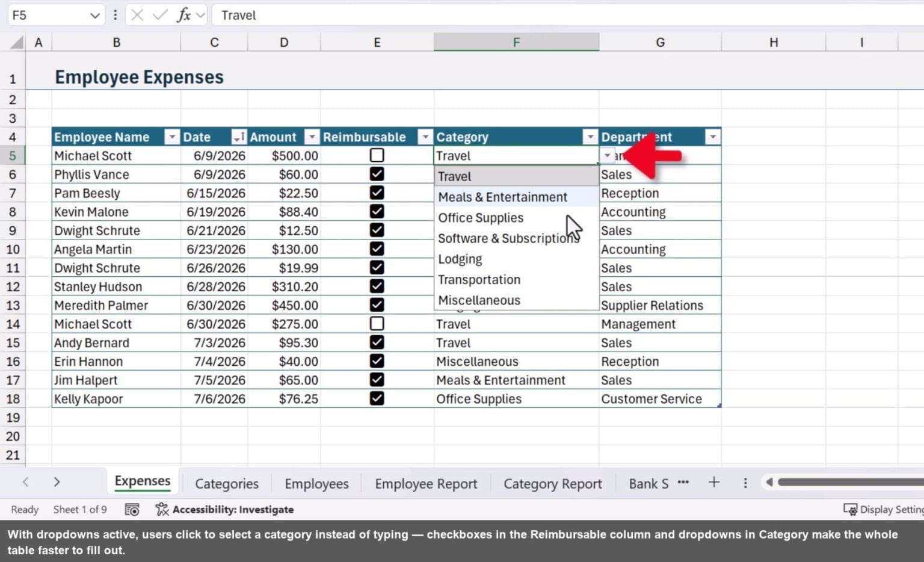The height and width of the screenshot is (562, 924).
Task: Click the horizontal scrollbar left arrow
Action: (x=769, y=482)
